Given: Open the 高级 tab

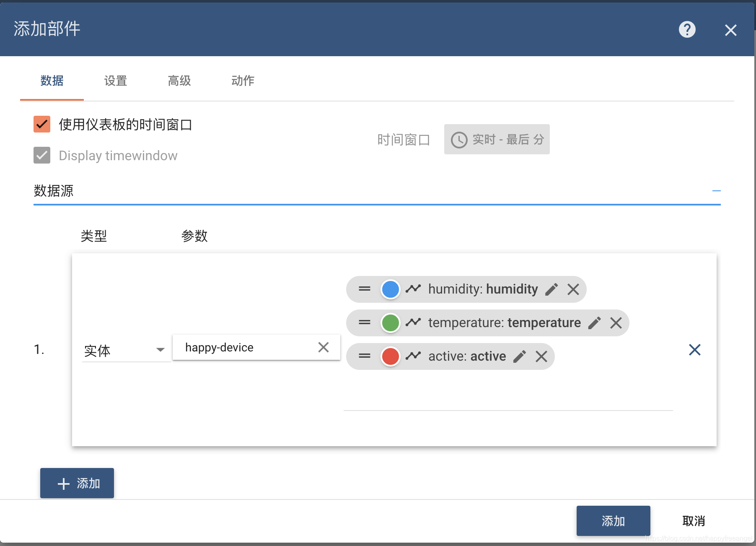Looking at the screenshot, I should tap(179, 80).
